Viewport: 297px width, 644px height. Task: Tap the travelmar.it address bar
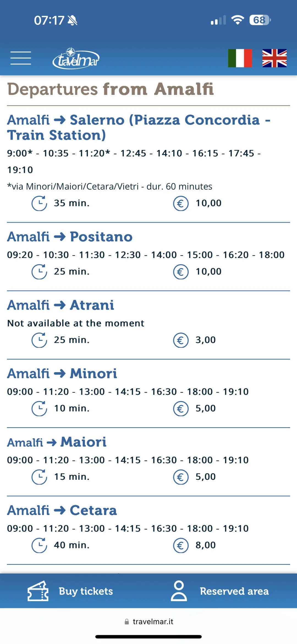(149, 621)
